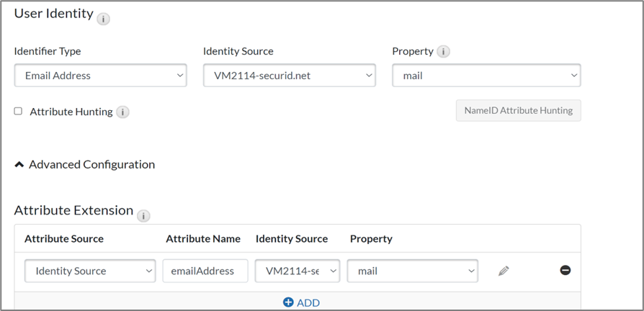Open User Identity's Identity Source dropdown
Viewport: 644px width, 311px height.
[x=289, y=76]
